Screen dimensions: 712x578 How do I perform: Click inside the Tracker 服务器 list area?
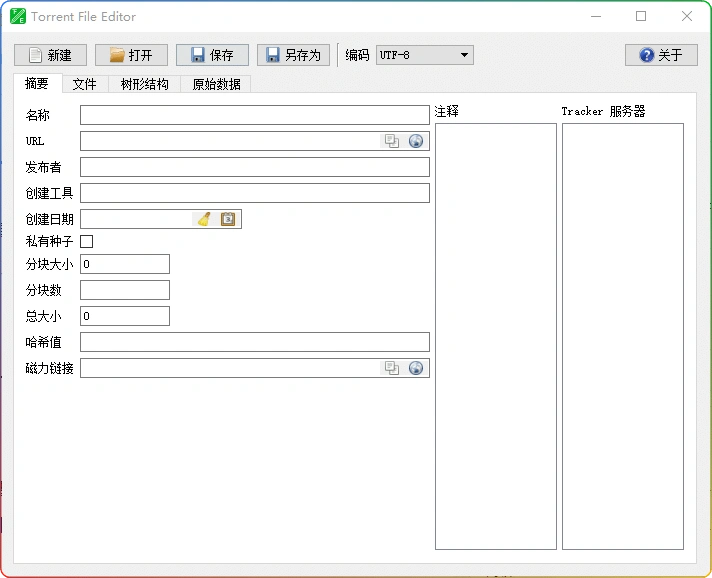(x=623, y=336)
